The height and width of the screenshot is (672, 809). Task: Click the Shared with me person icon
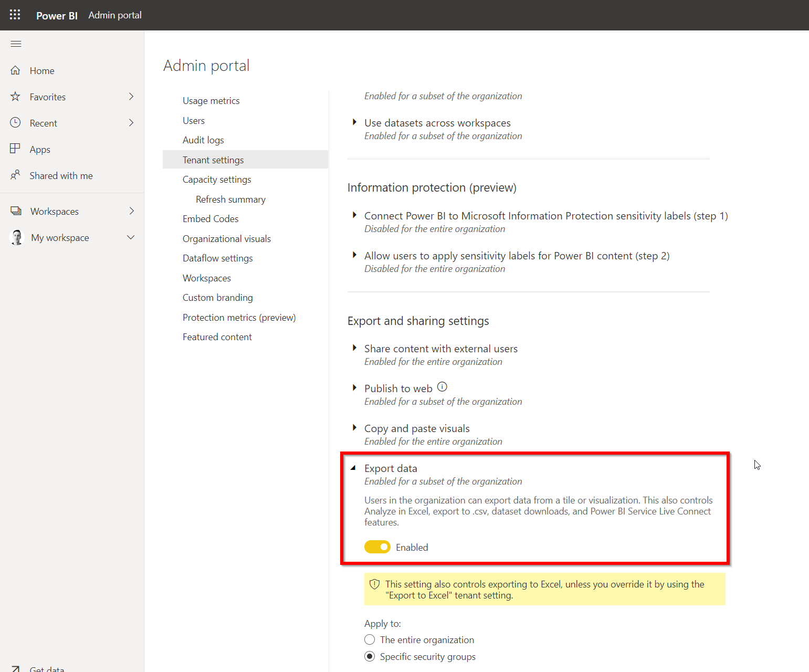tap(16, 175)
